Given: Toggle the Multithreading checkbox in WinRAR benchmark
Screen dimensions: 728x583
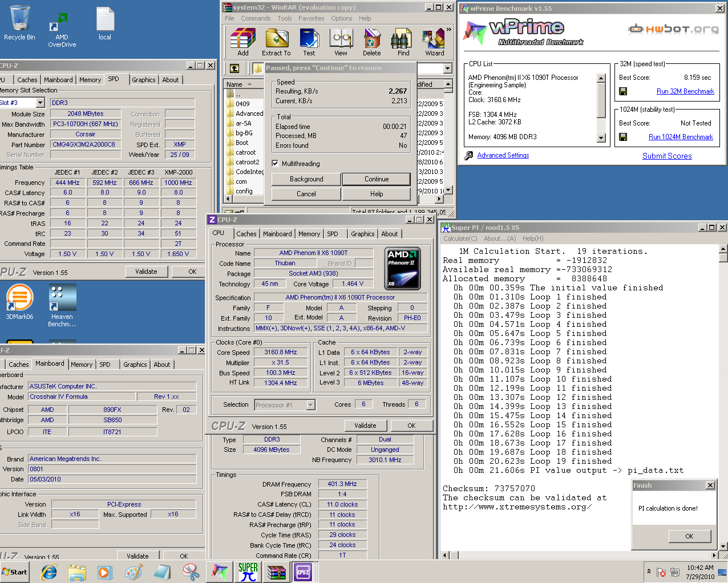Looking at the screenshot, I should click(x=275, y=164).
